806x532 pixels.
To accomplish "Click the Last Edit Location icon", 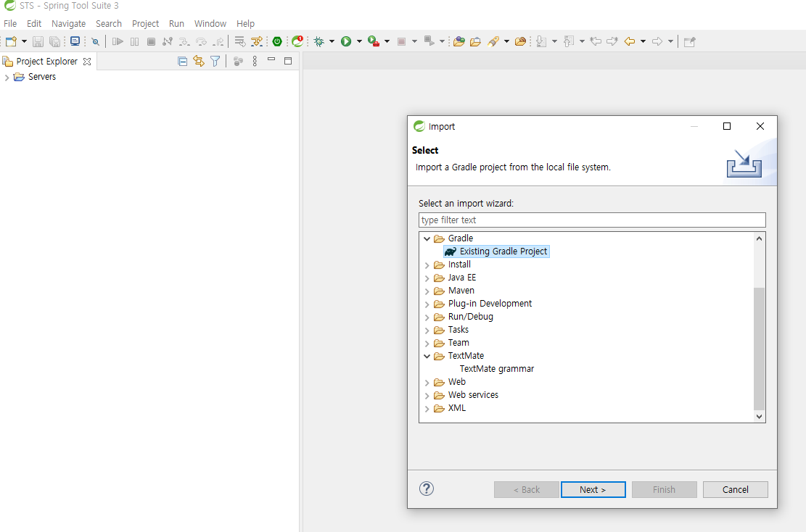I will tap(596, 41).
